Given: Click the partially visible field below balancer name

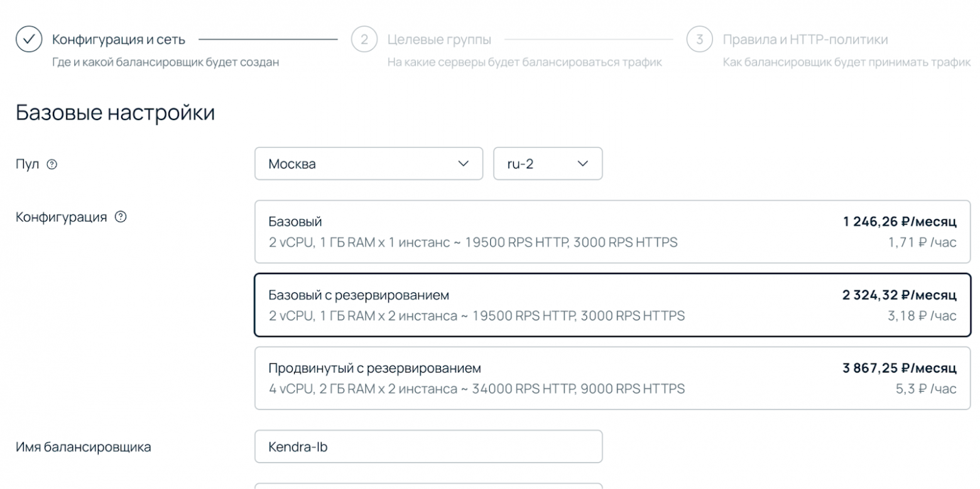Looking at the screenshot, I should [429, 485].
